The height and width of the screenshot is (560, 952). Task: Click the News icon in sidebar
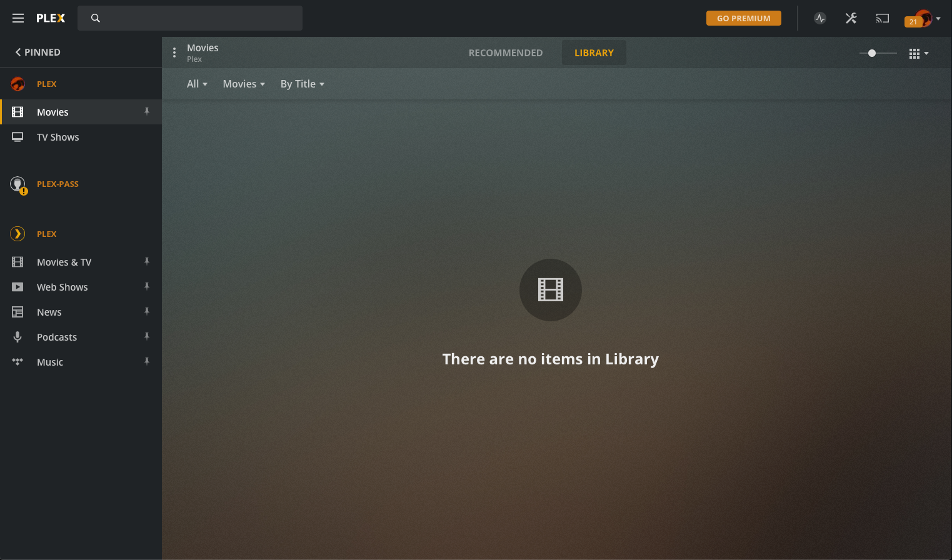(x=18, y=312)
